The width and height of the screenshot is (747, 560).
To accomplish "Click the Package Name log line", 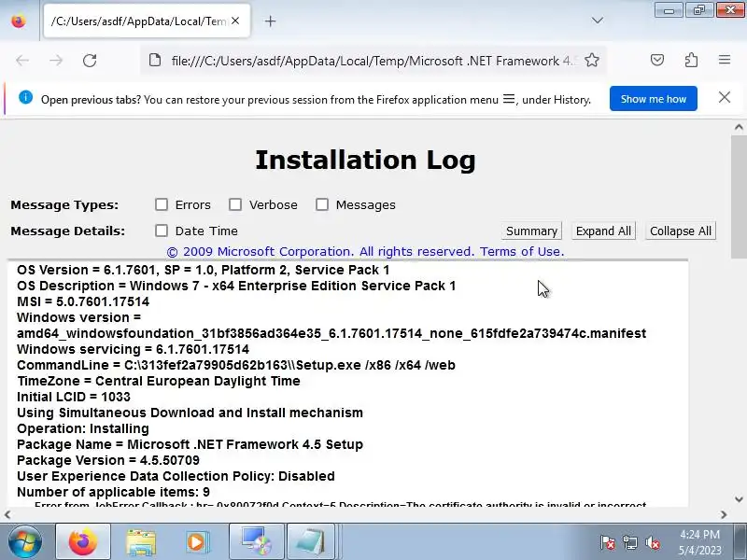I will (x=190, y=444).
